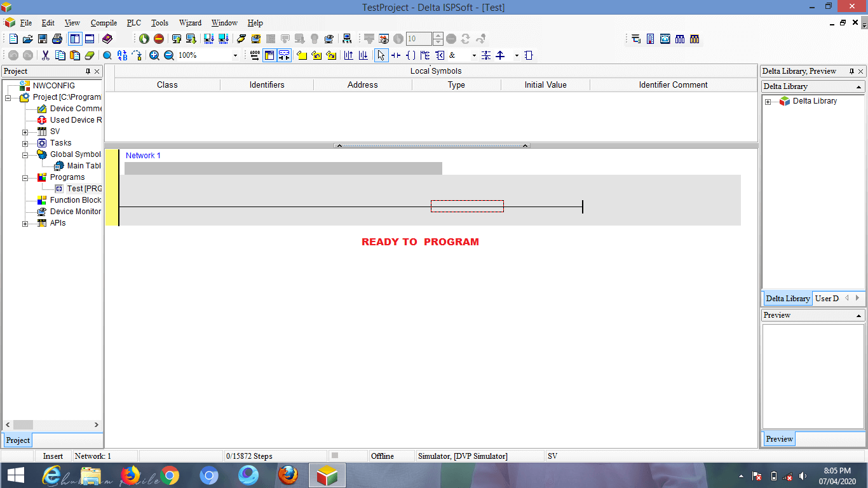868x488 pixels.
Task: Click the red Stop PLC icon
Action: (x=159, y=39)
